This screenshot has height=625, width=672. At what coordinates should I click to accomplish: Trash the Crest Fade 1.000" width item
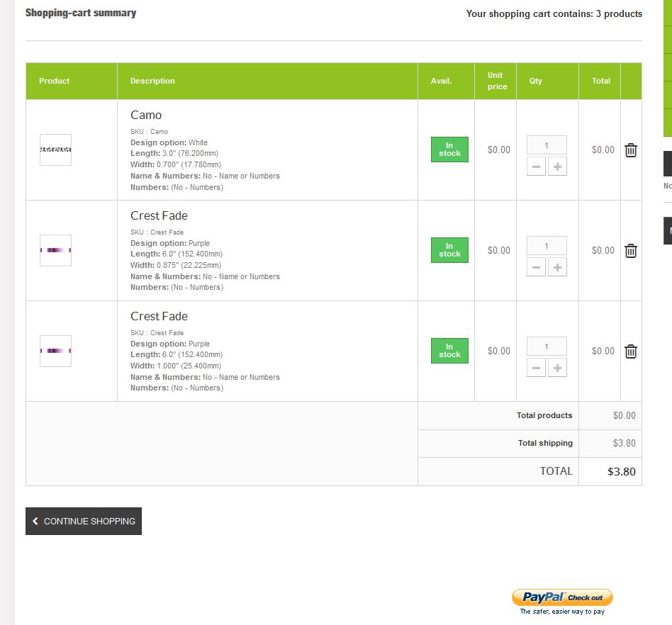(x=631, y=351)
